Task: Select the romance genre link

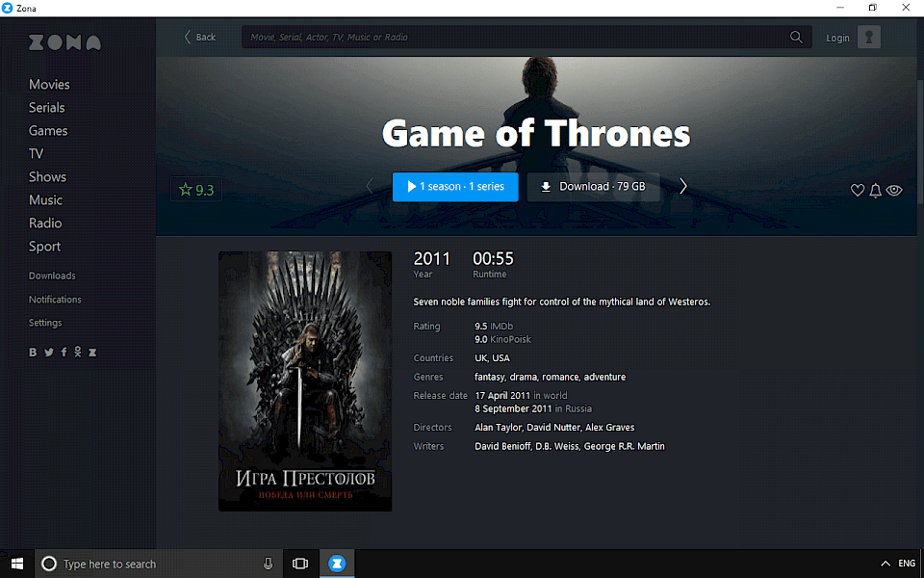Action: click(561, 377)
